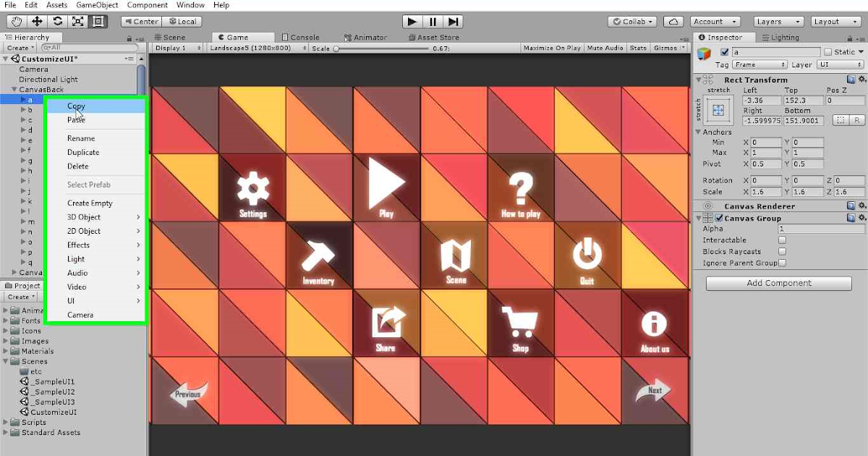
Task: Click Maximize On Play
Action: point(554,47)
